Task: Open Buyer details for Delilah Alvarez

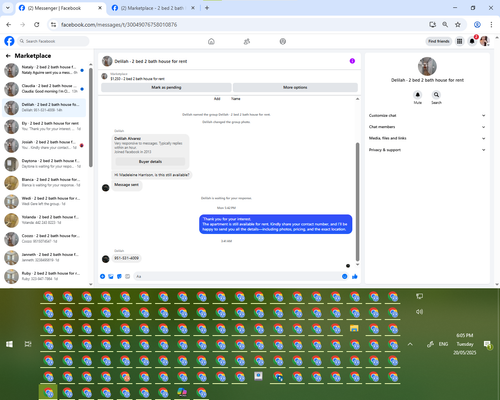Action: pos(150,162)
